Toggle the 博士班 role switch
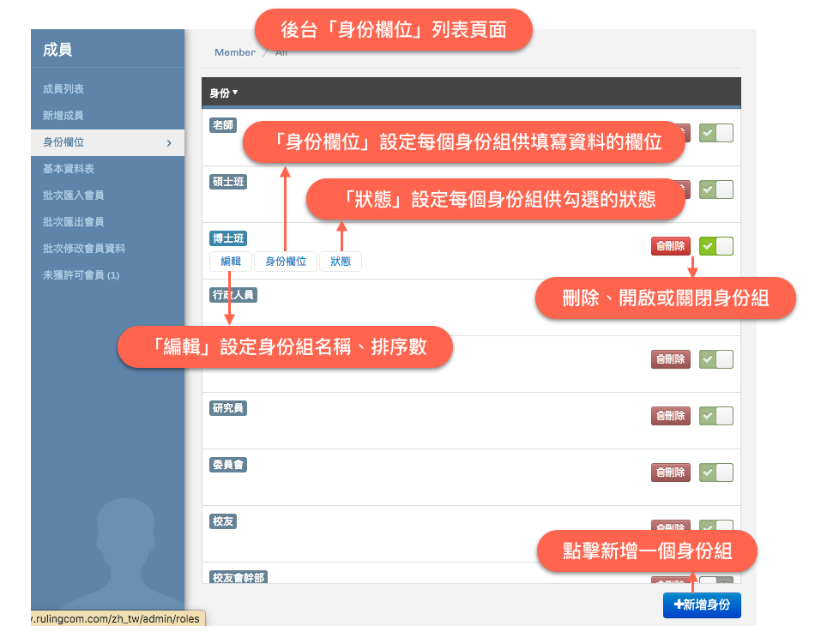This screenshot has height=644, width=815. [x=715, y=246]
